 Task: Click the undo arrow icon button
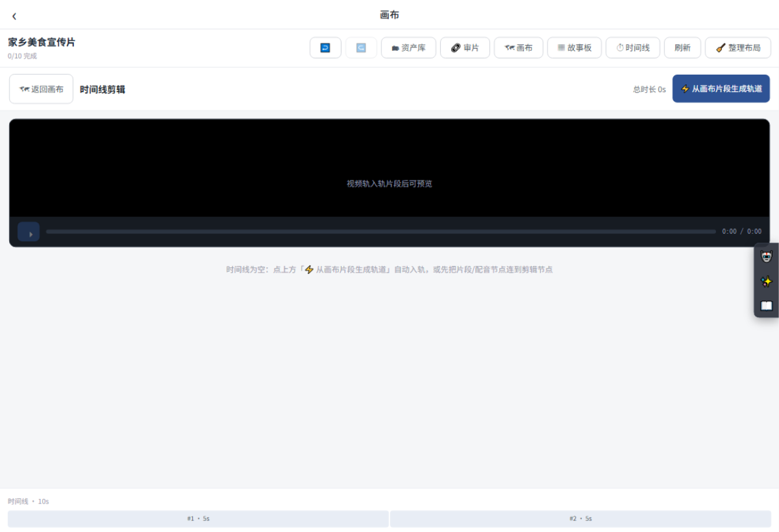(325, 47)
